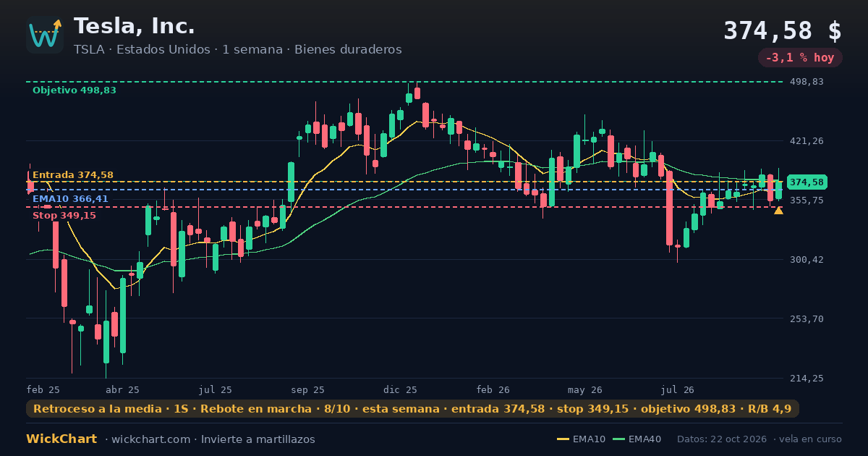Click the 355,75 axis value

pos(807,200)
